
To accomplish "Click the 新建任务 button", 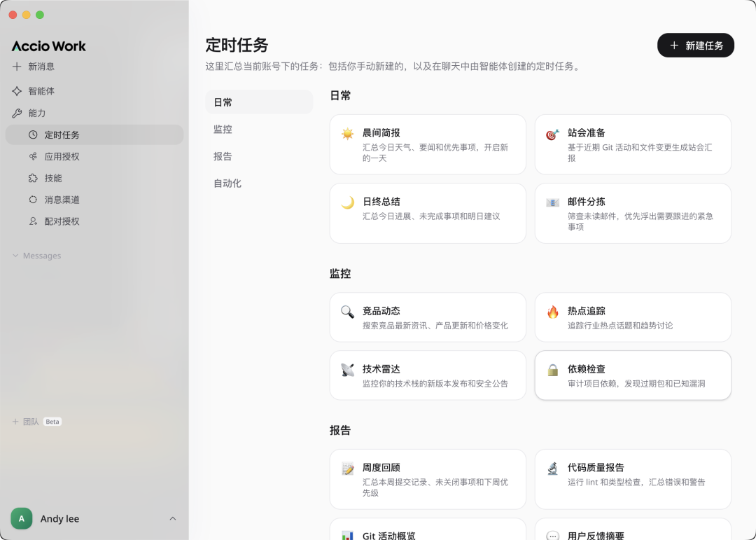I will pos(695,45).
